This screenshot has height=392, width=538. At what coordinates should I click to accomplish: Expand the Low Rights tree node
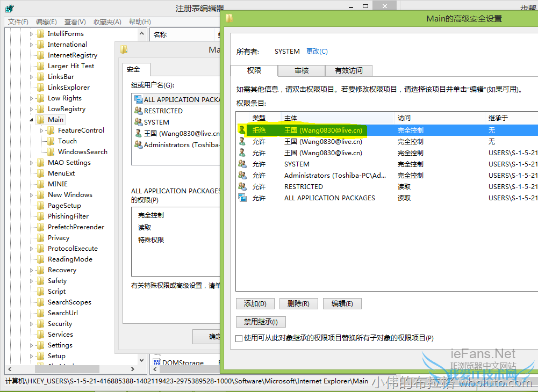[31, 98]
